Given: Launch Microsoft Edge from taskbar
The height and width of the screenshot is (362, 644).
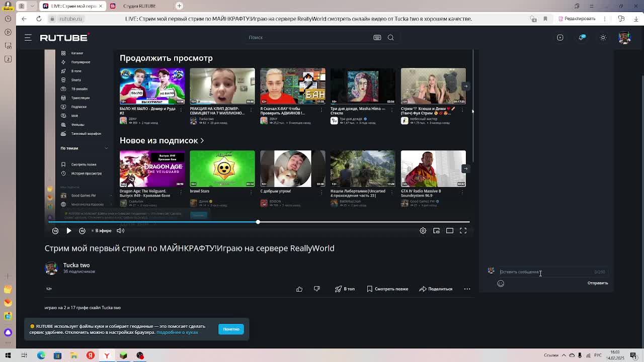Looking at the screenshot, I should (x=41, y=355).
